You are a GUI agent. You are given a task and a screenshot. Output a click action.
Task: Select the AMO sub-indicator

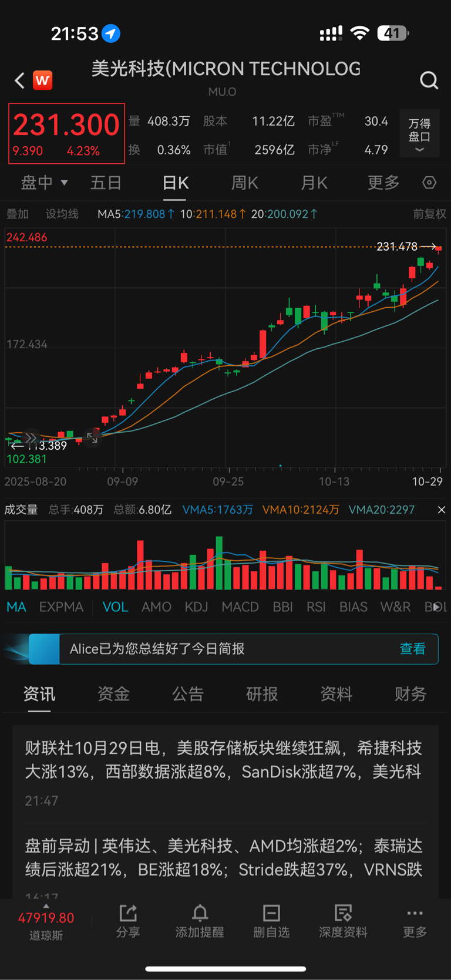coord(156,607)
